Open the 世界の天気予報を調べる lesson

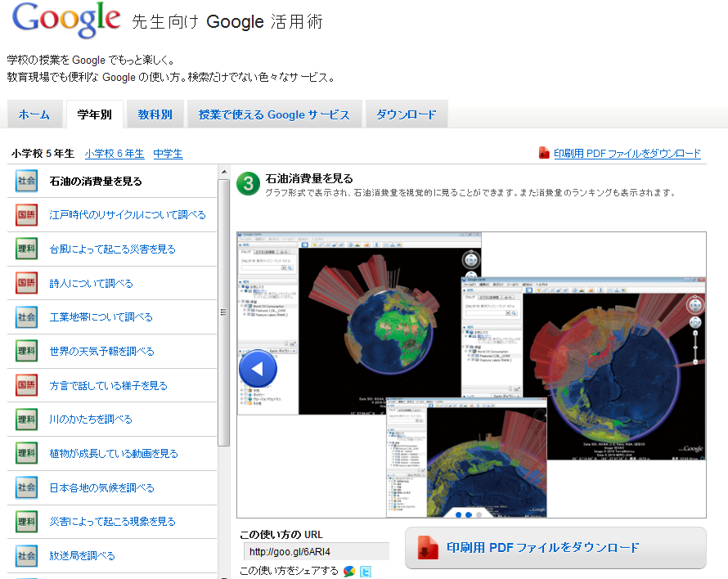tap(102, 352)
